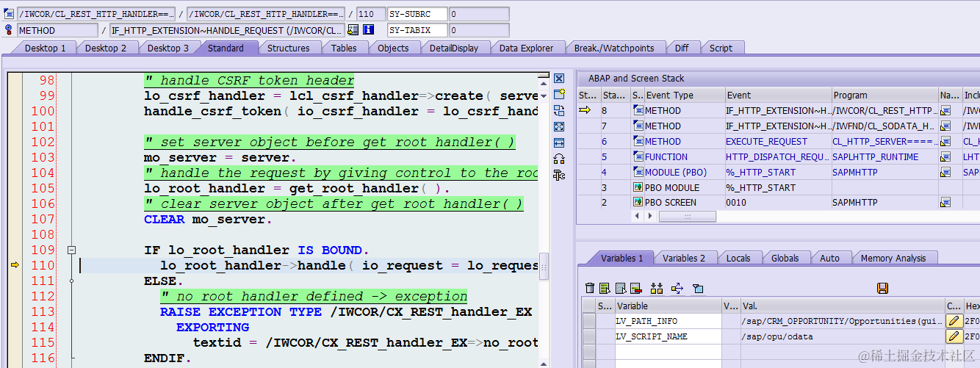Click the SY-TABIX field
Screen dimensions: 980x368
point(417,30)
